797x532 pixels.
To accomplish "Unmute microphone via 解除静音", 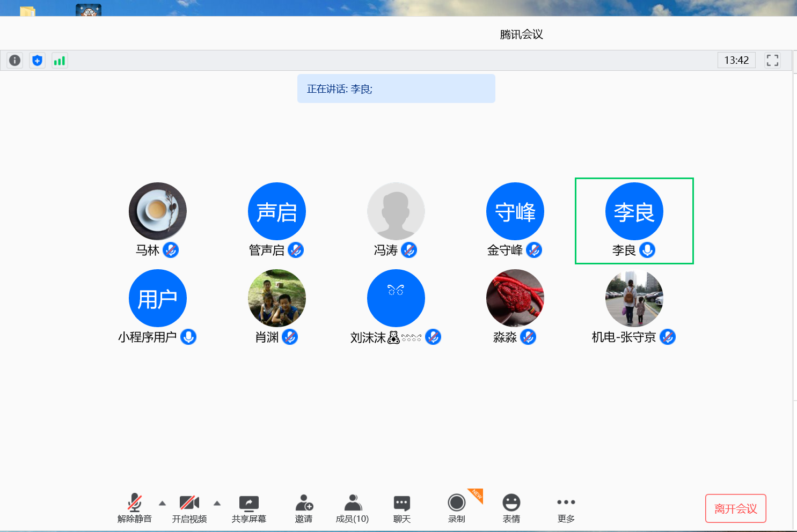I will pyautogui.click(x=135, y=508).
